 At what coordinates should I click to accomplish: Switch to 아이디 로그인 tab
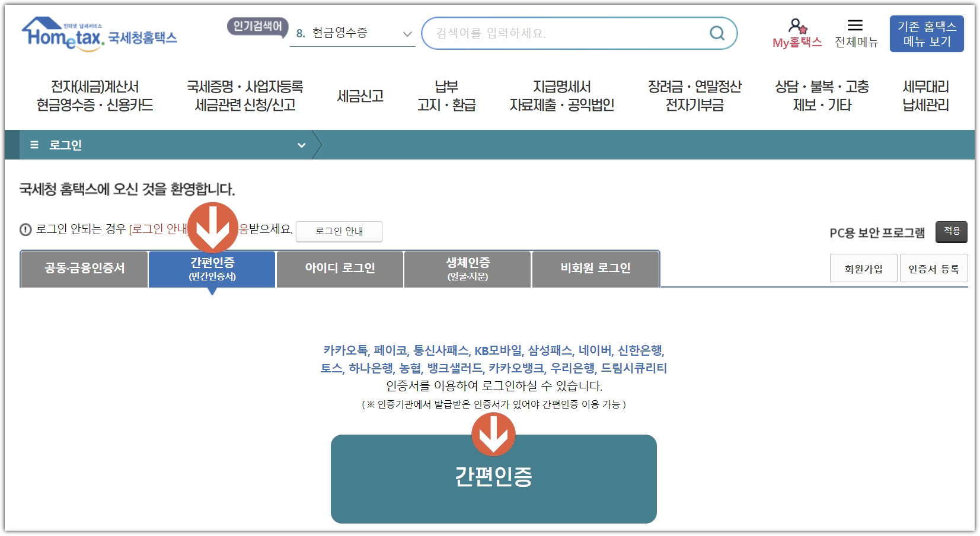point(340,269)
